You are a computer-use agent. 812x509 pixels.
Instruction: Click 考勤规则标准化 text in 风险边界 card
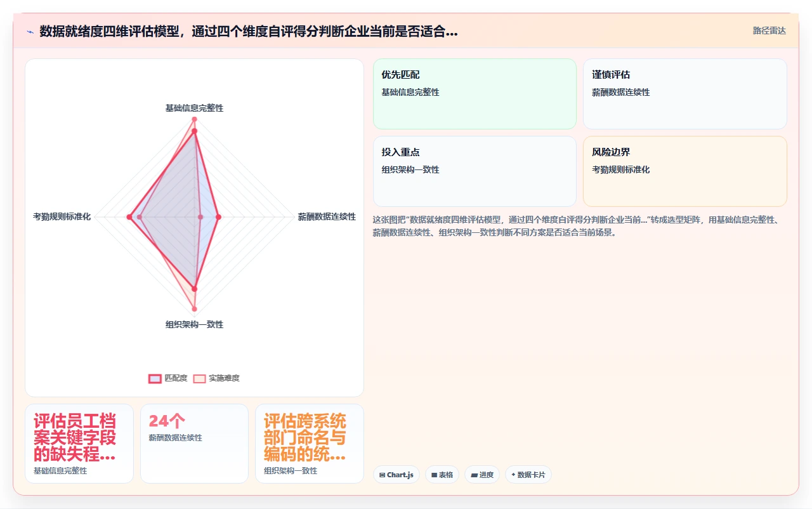[x=621, y=169]
